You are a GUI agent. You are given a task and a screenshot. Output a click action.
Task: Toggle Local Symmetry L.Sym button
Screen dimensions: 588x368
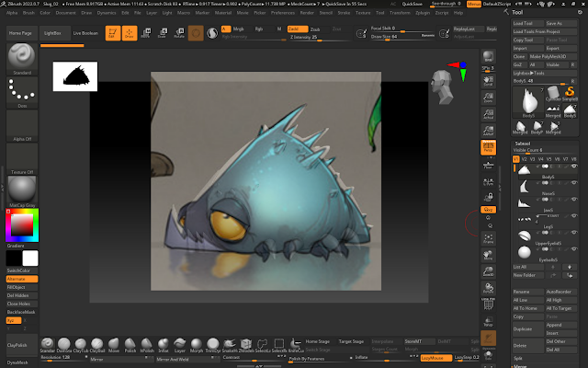(488, 182)
